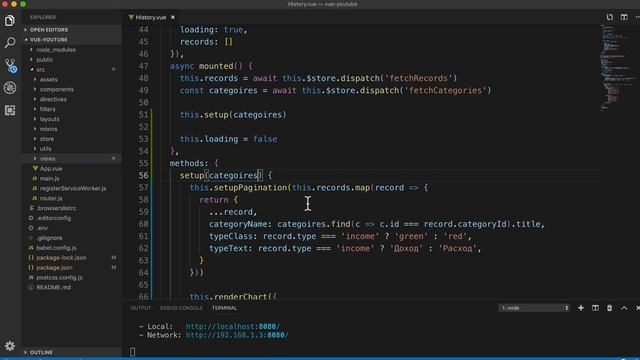Click 'this.loading = false' on line 53
The height and width of the screenshot is (360, 640).
[229, 139]
